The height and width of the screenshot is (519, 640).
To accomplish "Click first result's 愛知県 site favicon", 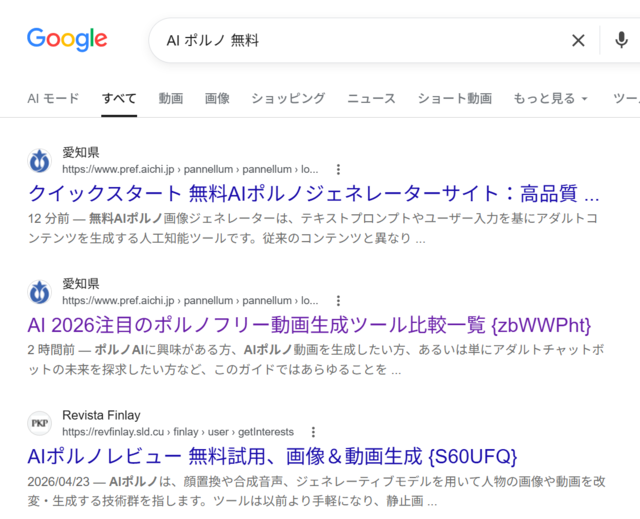I will [40, 161].
